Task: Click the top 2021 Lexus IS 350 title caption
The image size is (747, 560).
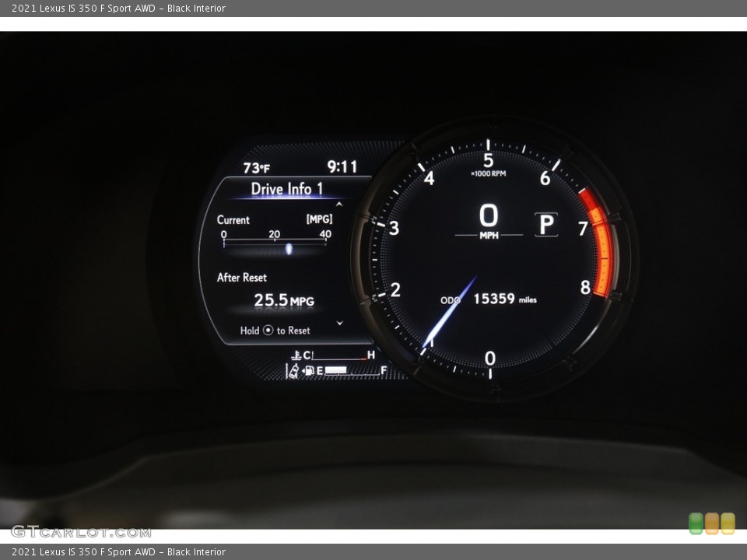Action: 118,8
